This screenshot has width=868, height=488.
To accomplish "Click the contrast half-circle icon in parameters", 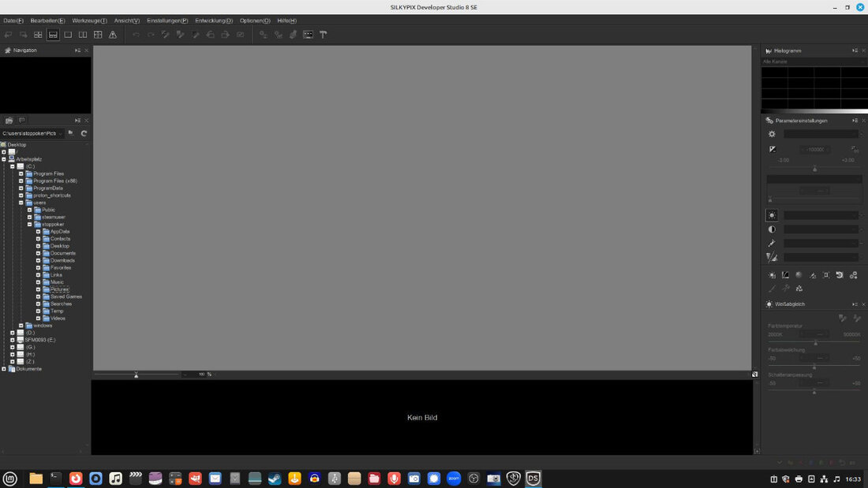I will 772,229.
